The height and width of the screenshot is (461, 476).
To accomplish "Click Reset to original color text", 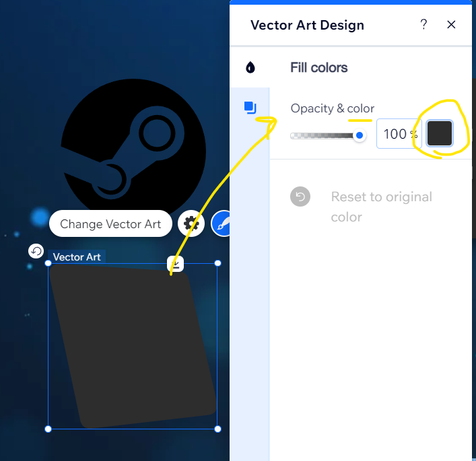I will [381, 207].
